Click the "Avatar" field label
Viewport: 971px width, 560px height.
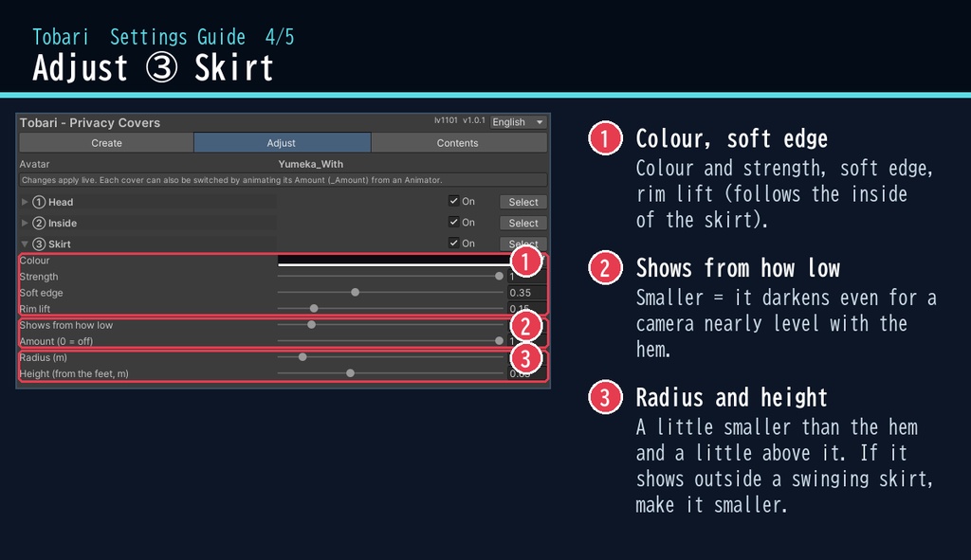35,164
